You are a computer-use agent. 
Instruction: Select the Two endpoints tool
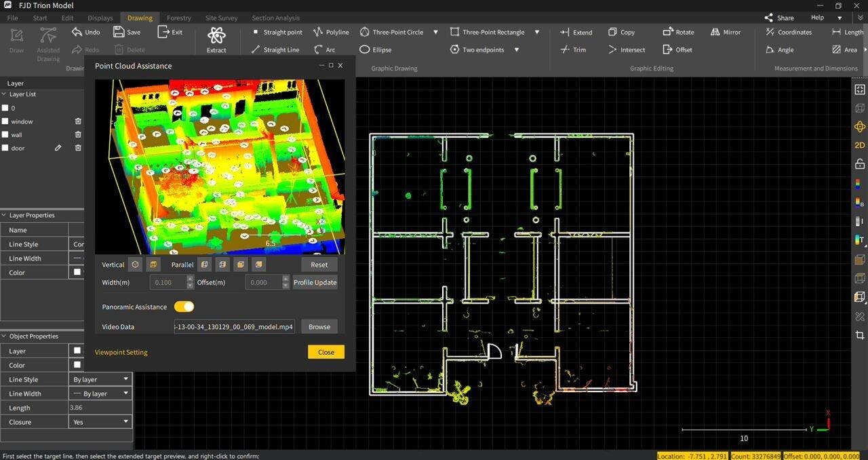click(x=477, y=50)
